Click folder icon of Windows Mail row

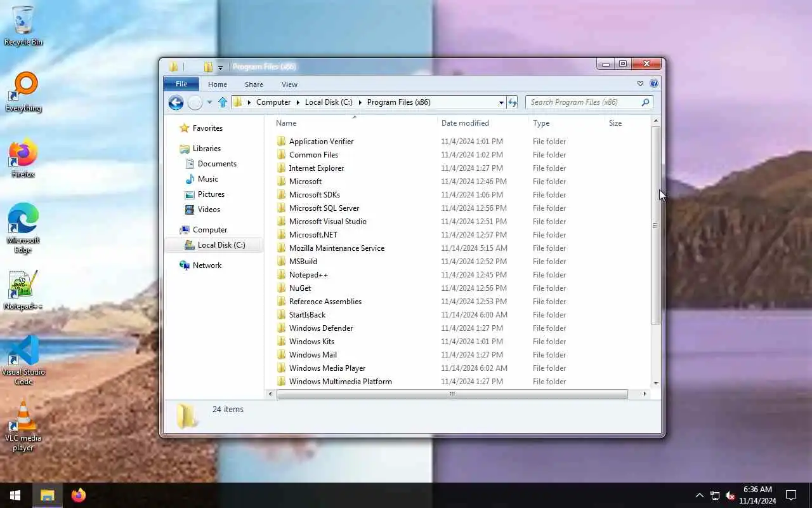point(282,355)
